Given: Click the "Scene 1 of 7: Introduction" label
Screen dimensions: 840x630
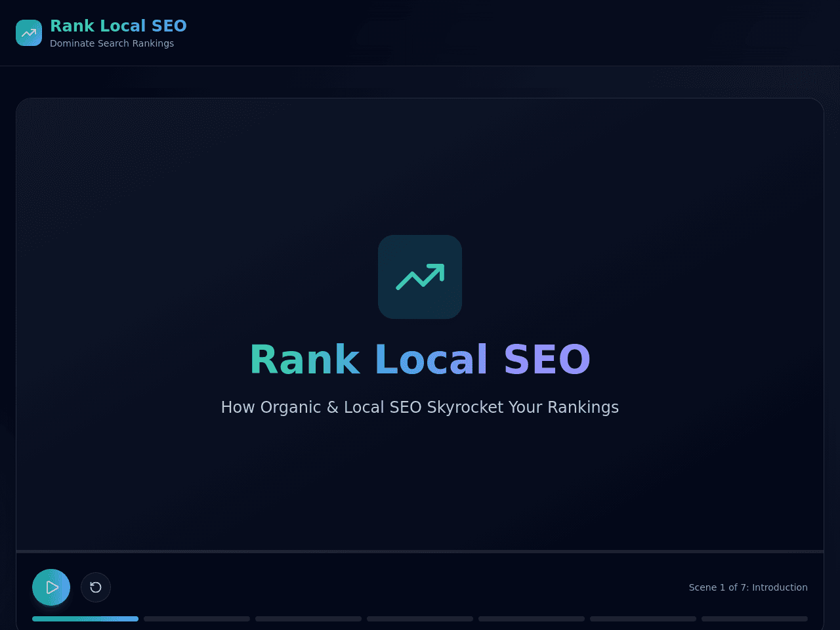Looking at the screenshot, I should 748,587.
